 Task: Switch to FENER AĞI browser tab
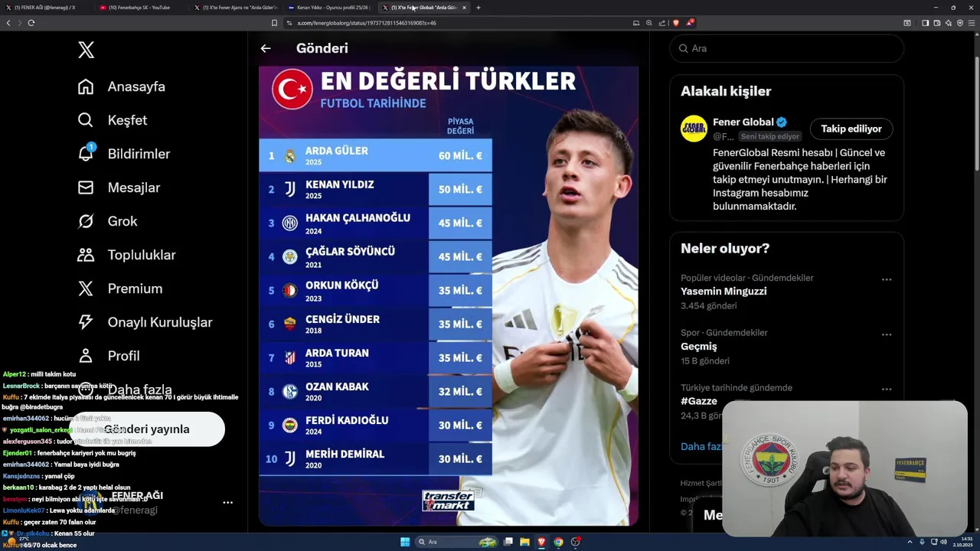pos(44,8)
